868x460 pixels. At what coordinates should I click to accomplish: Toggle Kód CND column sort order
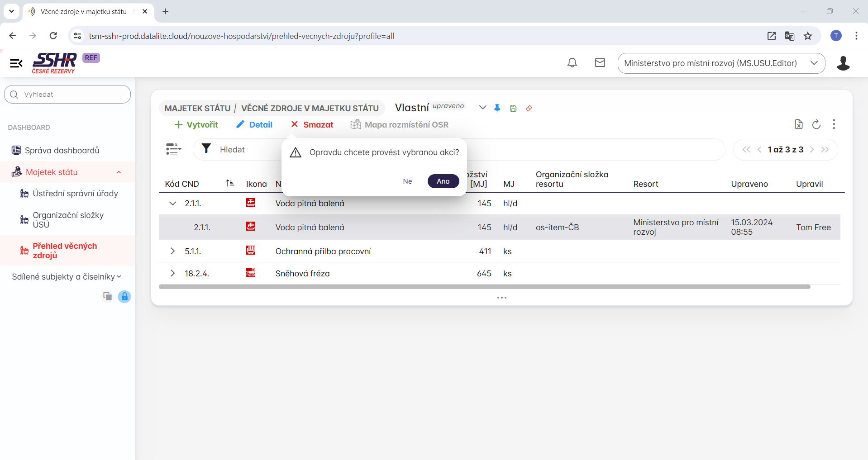click(230, 183)
